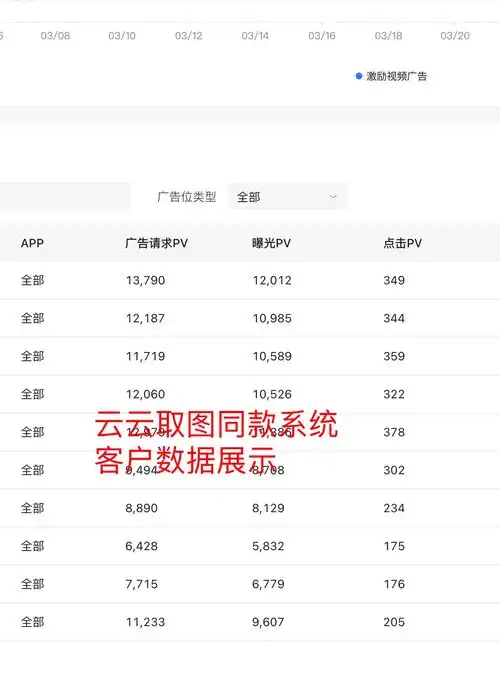Click the 03/08 date on chart axis

(56, 36)
